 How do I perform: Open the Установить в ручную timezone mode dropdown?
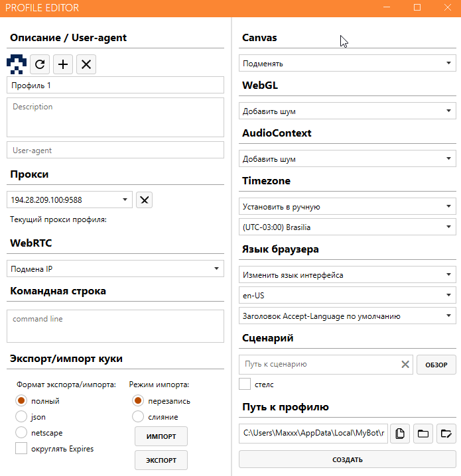[348, 206]
